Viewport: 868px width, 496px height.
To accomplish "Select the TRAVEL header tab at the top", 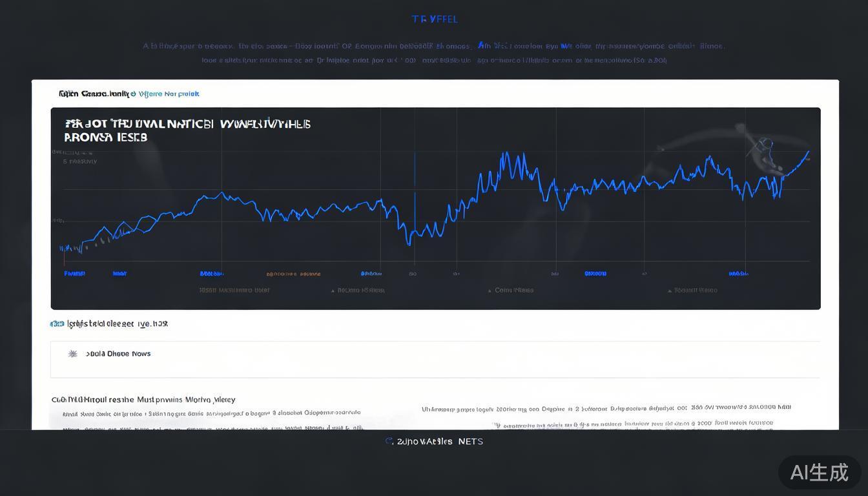I will [x=435, y=19].
